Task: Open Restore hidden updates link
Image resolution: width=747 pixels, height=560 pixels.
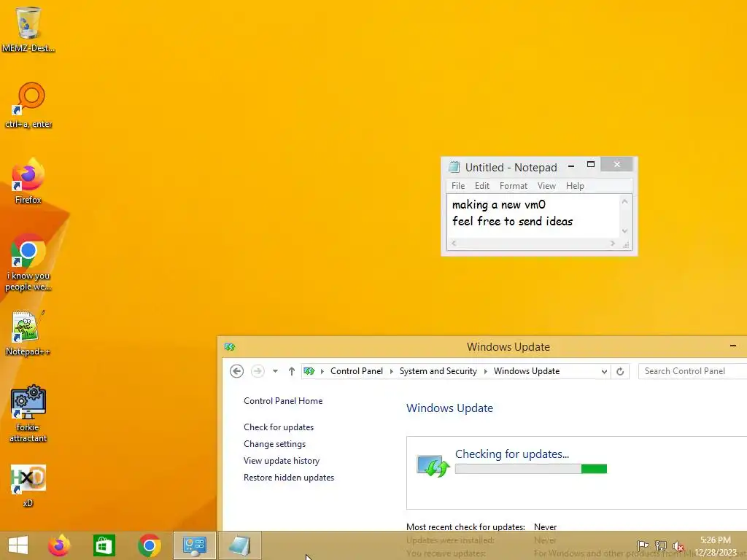Action: [x=289, y=477]
